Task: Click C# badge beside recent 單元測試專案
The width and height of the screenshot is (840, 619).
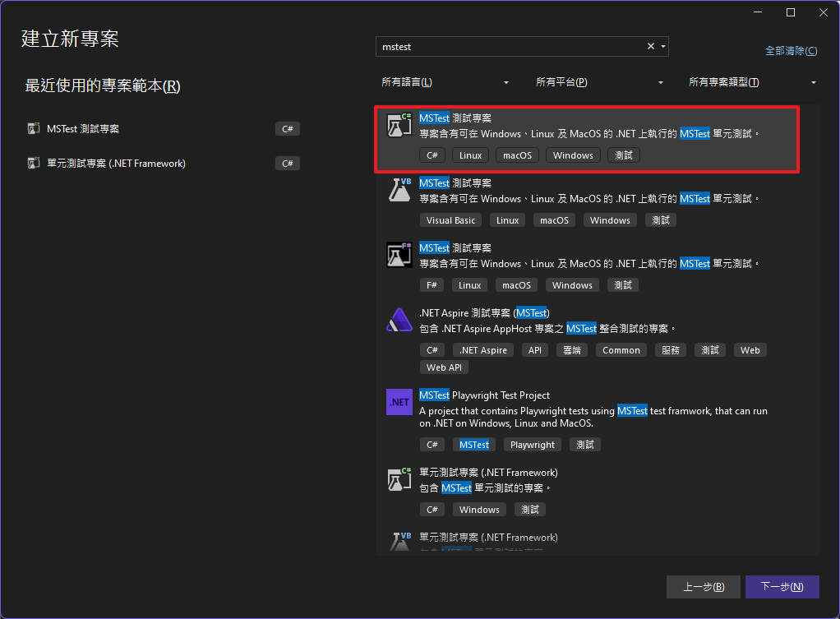Action: click(288, 163)
